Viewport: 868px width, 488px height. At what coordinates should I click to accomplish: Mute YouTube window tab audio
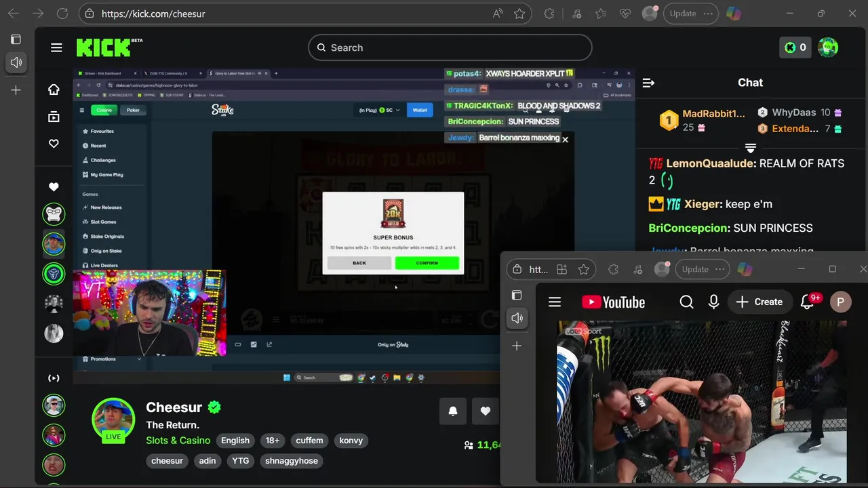517,318
